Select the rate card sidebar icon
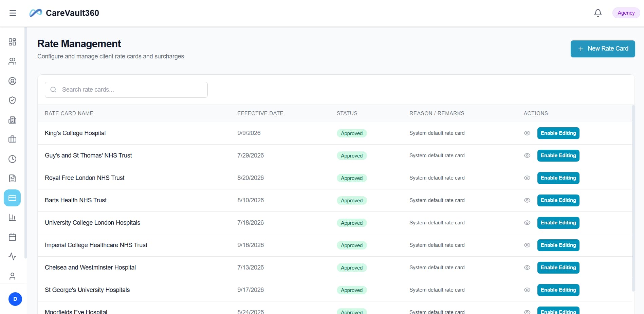The width and height of the screenshot is (644, 314). (12, 198)
